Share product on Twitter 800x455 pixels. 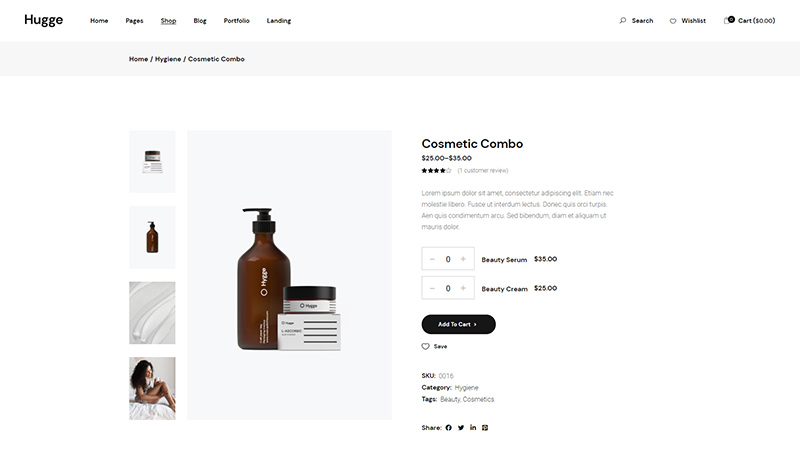pos(461,427)
